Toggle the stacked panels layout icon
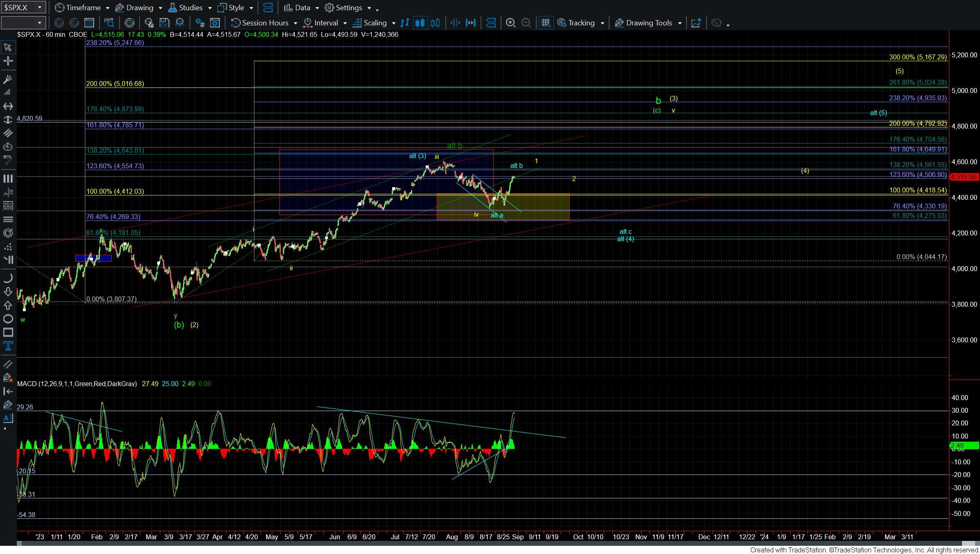The height and width of the screenshot is (554, 980). [x=491, y=23]
